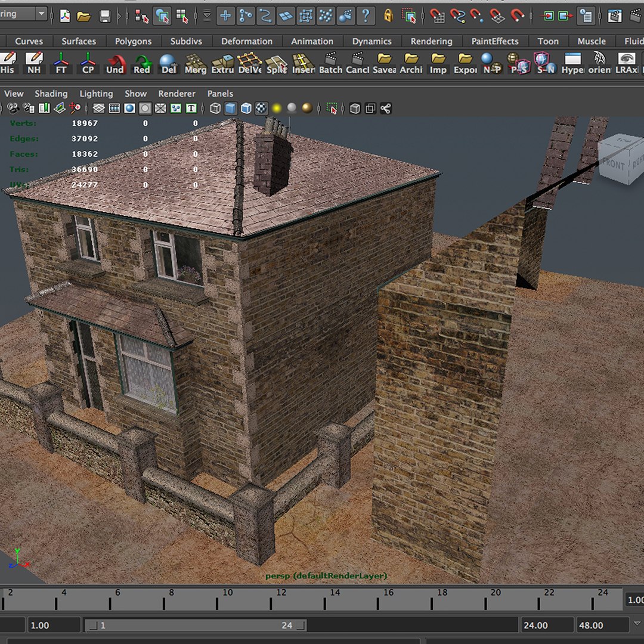Toggle handles selection mask (plus icon)
644x644 pixels.
[x=225, y=16]
